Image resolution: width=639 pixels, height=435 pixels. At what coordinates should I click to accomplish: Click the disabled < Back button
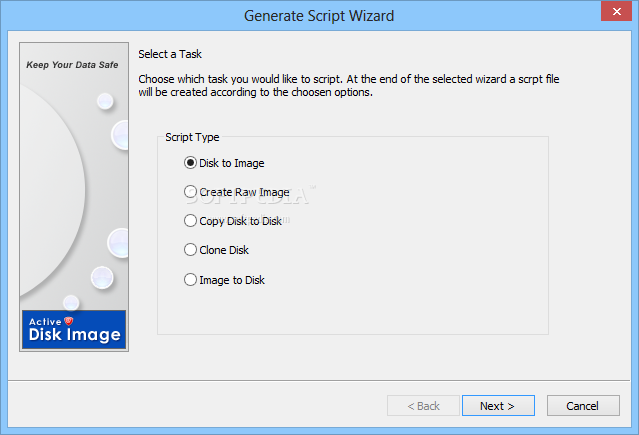point(423,406)
